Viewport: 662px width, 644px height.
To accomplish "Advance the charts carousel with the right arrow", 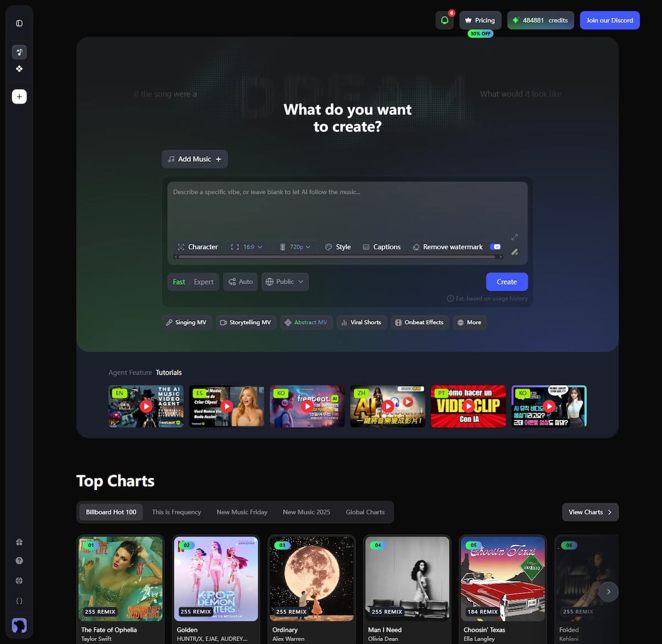I will 608,592.
